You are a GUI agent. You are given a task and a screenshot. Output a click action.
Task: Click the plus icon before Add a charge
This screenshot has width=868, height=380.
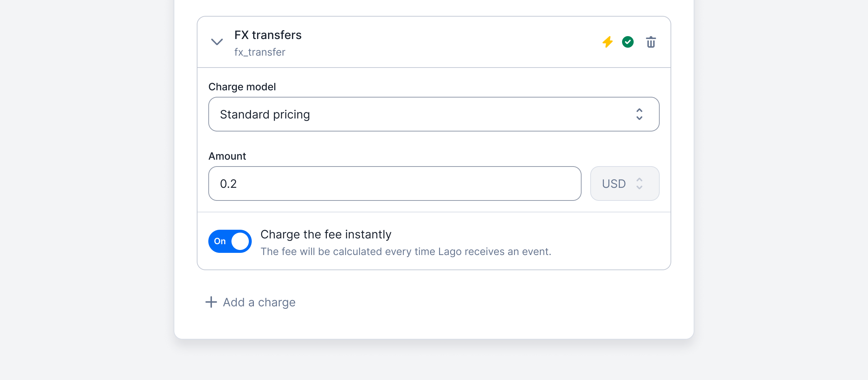point(211,302)
